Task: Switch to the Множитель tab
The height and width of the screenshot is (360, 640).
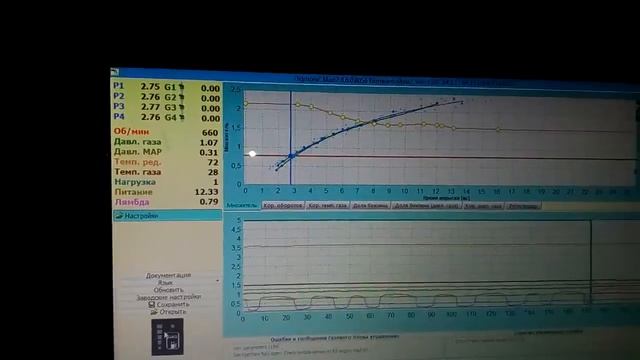Action: [242, 205]
